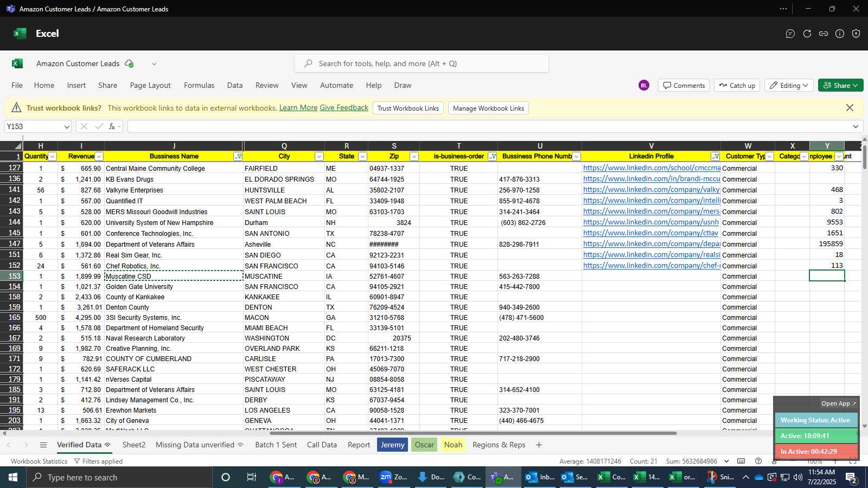
Task: Expand the status bar aggregate chevron
Action: click(x=726, y=461)
